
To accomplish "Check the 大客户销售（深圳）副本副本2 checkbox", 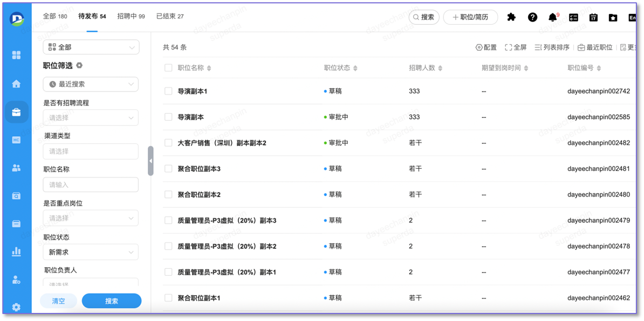I will [x=168, y=143].
